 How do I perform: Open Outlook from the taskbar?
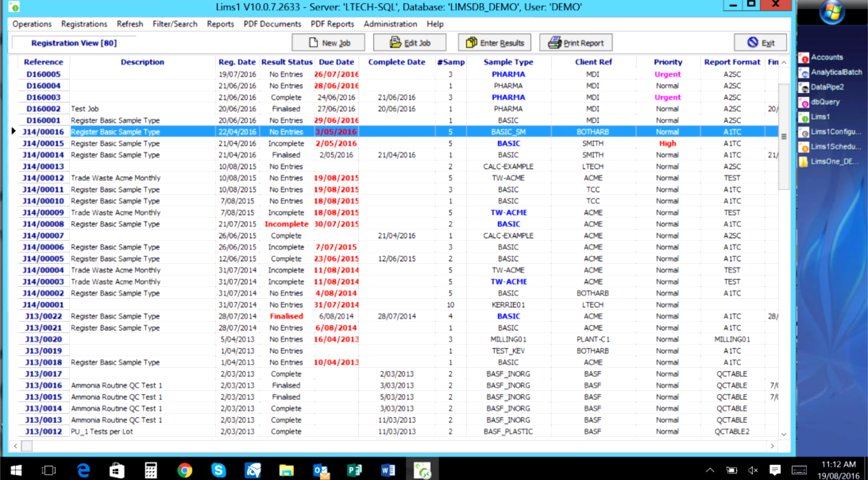click(x=321, y=470)
